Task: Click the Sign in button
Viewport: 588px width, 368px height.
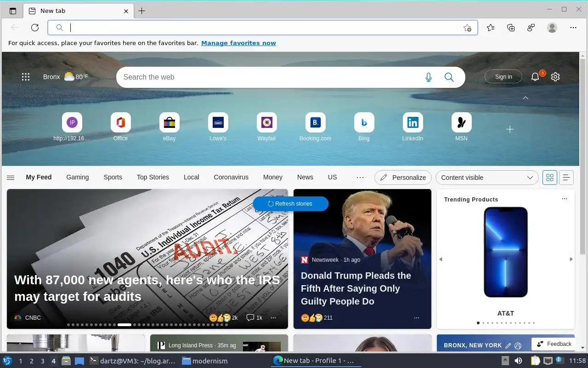Action: 503,77
